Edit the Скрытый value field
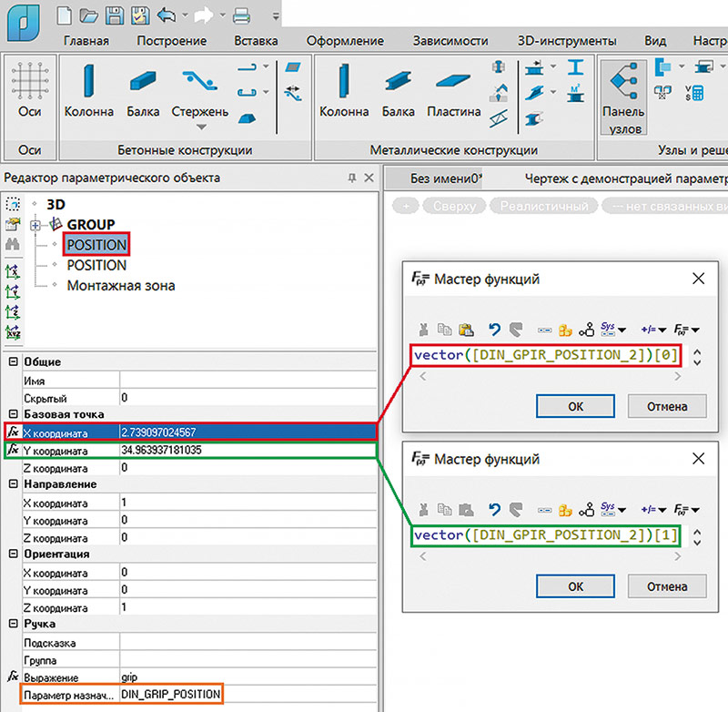Image resolution: width=728 pixels, height=712 pixels. (x=248, y=398)
